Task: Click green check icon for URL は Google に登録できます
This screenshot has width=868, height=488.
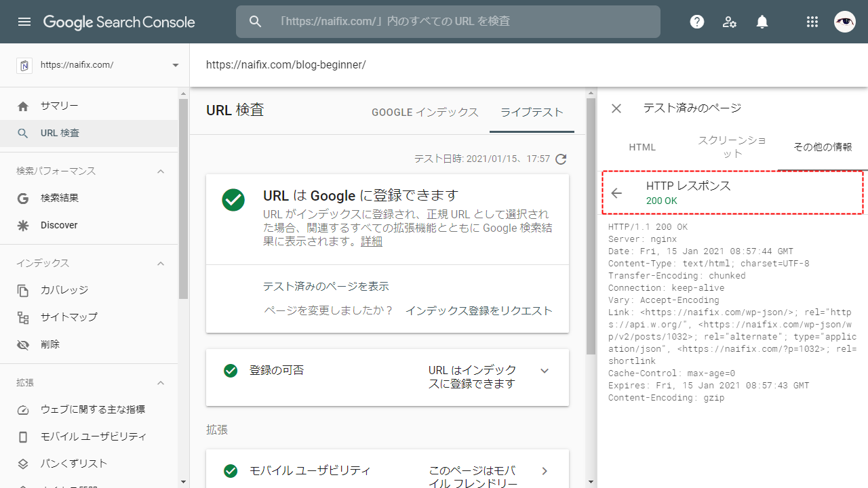Action: click(x=233, y=200)
